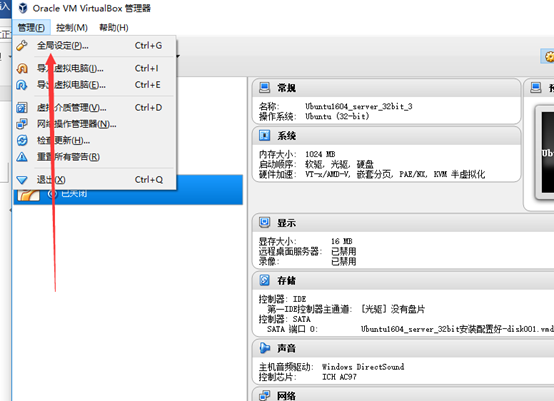
Task: Click the gear icon at top right
Action: (x=549, y=57)
